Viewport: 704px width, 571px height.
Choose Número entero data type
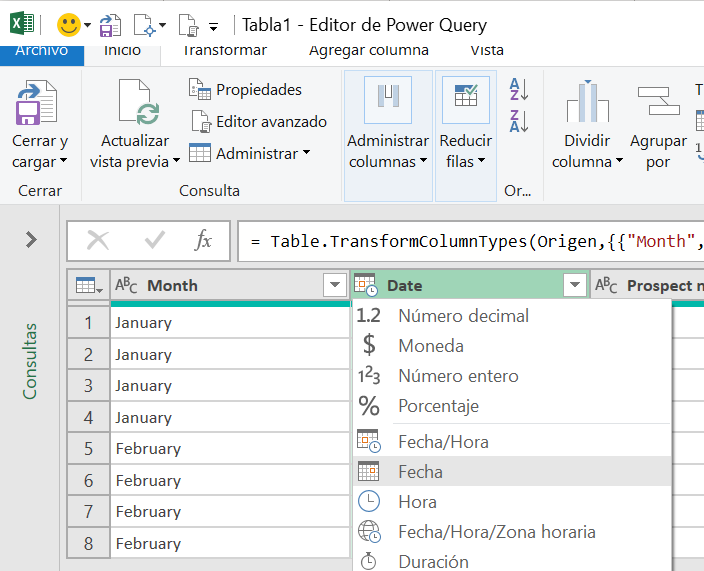512,376
